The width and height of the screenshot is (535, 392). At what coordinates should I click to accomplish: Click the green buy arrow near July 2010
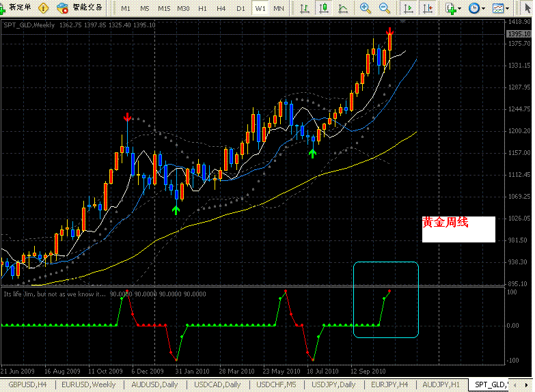tap(312, 154)
